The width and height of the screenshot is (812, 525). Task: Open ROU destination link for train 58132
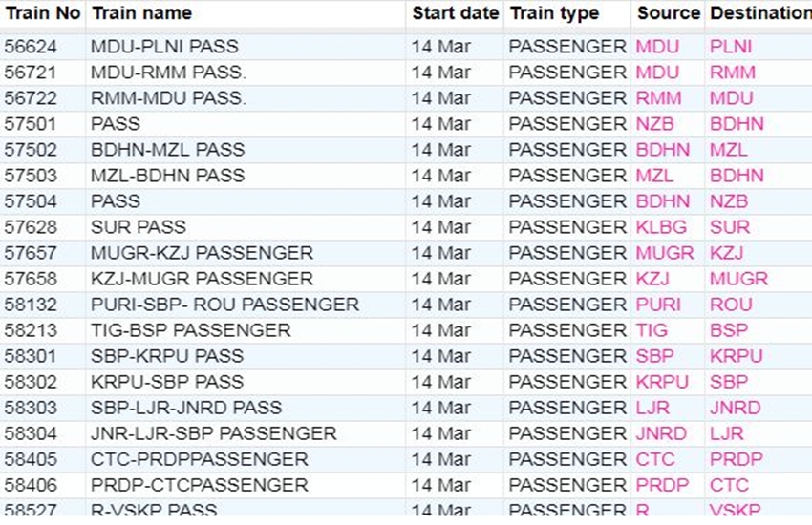[x=730, y=304]
